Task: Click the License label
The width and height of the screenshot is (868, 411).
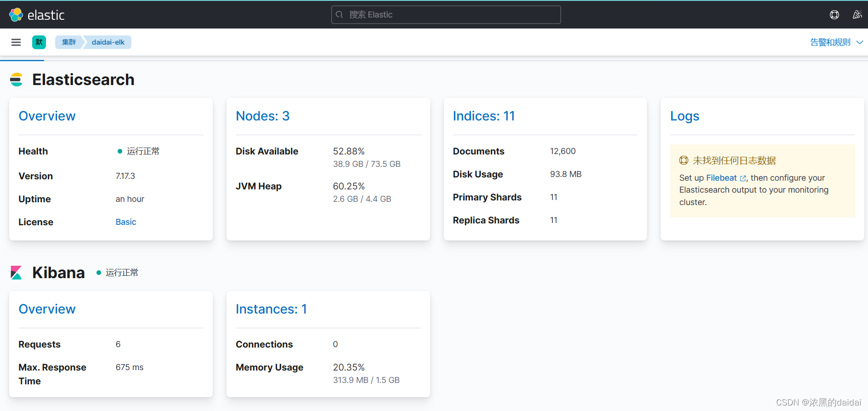Action: click(36, 222)
